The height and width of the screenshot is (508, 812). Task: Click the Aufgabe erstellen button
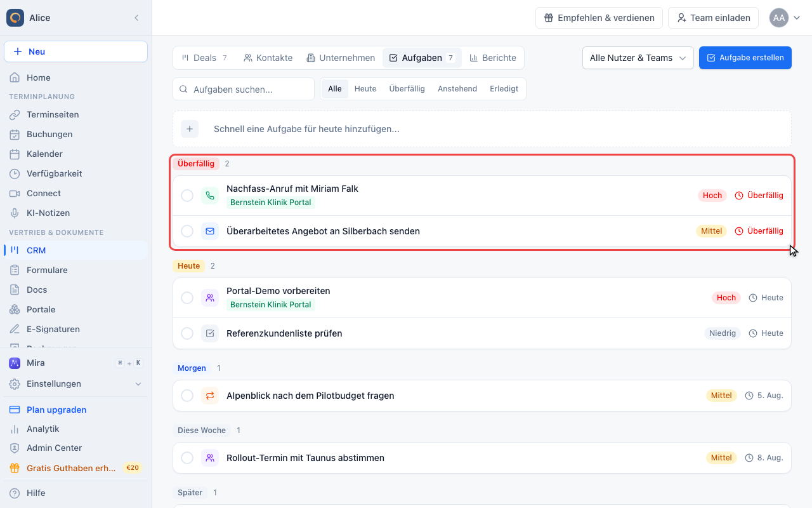coord(745,58)
